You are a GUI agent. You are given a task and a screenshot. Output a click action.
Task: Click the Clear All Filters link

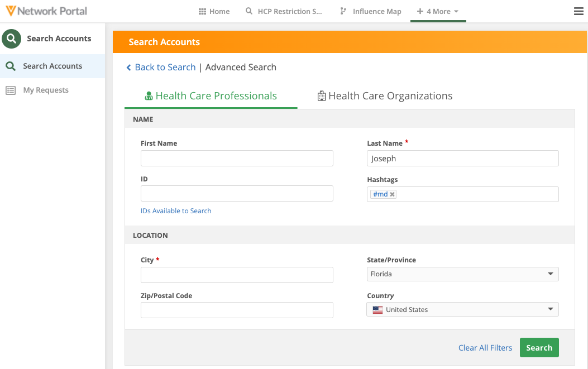(485, 348)
